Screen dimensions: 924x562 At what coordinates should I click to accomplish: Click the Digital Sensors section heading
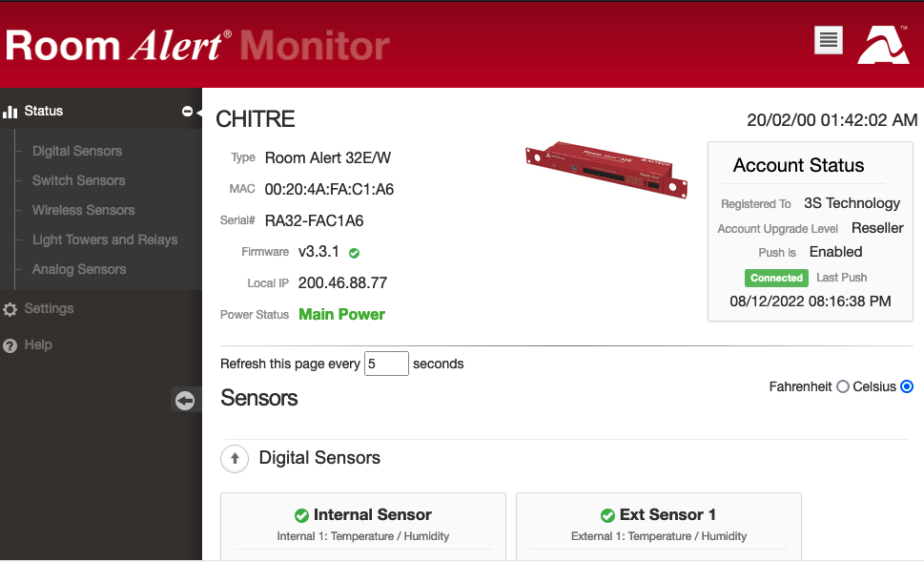[319, 458]
